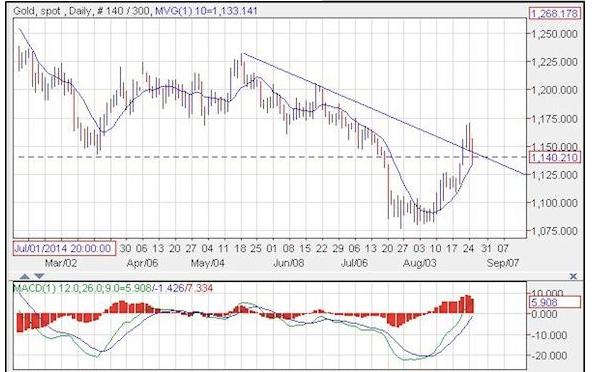Click the Jun/08 date axis label

[x=288, y=263]
